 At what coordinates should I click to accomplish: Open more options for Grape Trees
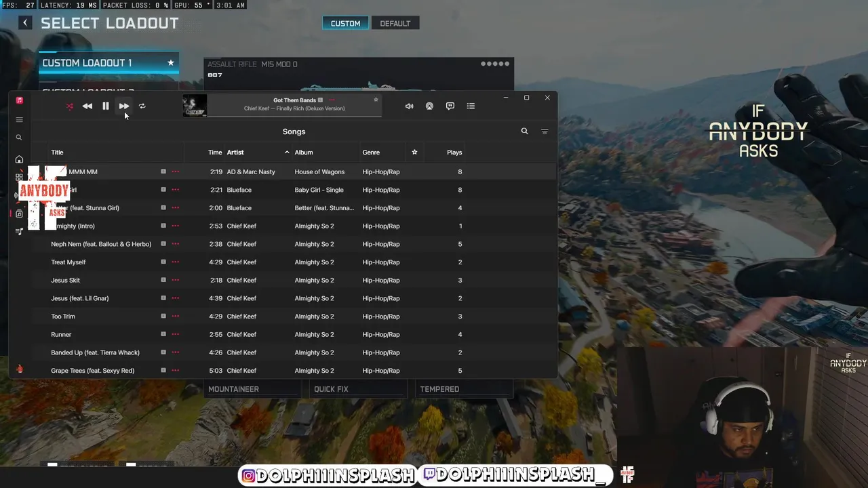176,371
